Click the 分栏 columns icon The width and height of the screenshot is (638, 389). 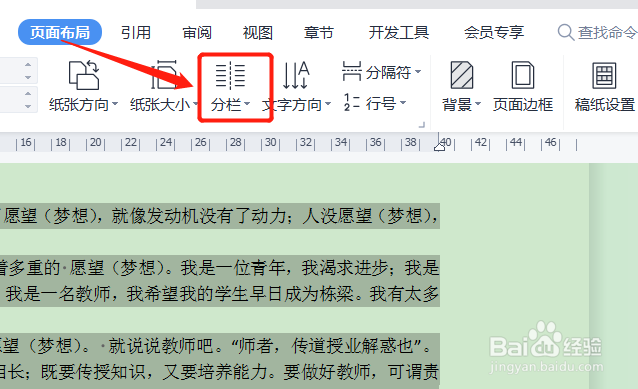coord(230,76)
